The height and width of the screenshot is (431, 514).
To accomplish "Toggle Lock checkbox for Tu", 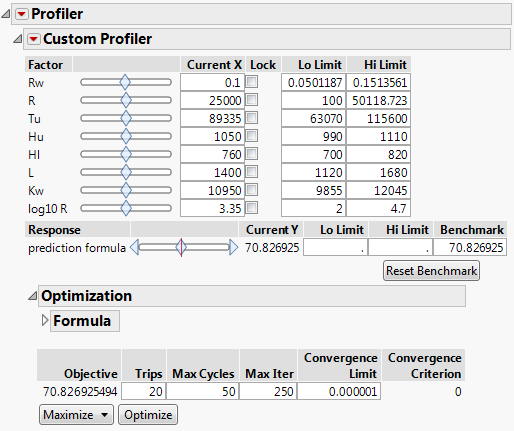I will point(252,118).
